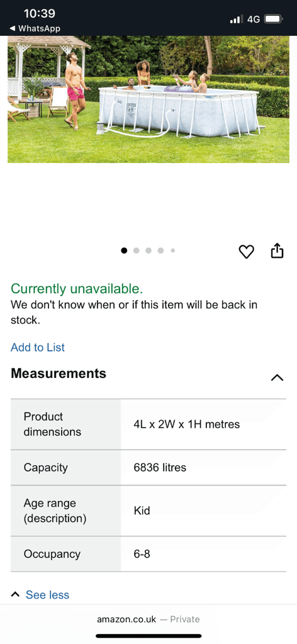Switch to fourth image carousel dot
297x644 pixels.
(160, 250)
